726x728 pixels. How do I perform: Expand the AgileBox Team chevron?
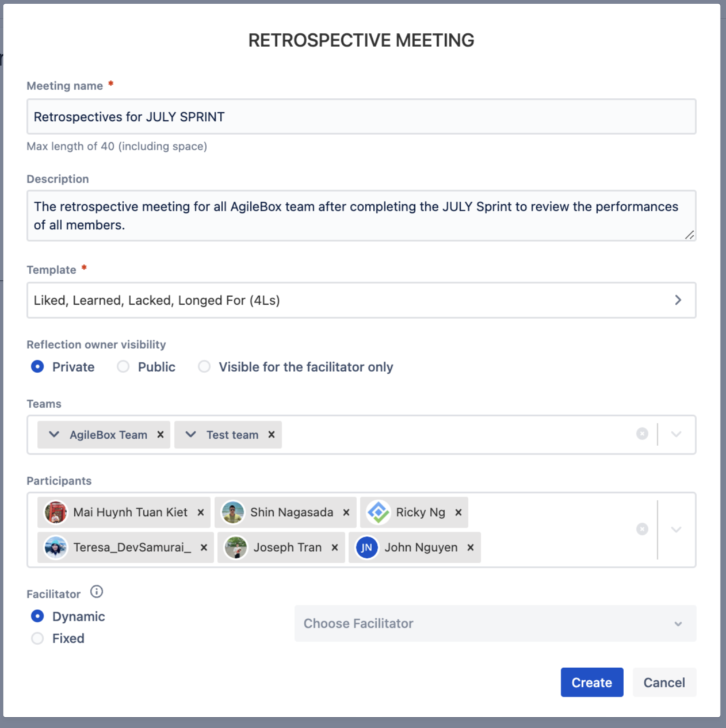point(54,435)
